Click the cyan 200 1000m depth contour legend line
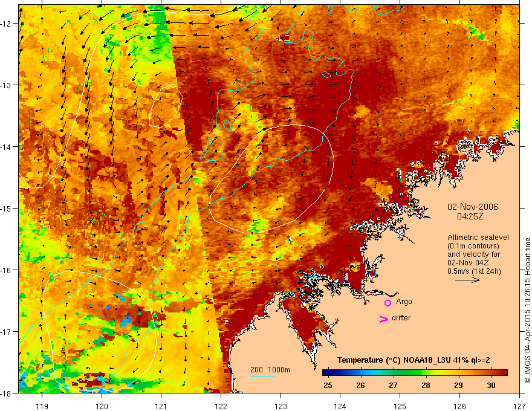Screen dimensions: 532x411 click(x=262, y=376)
